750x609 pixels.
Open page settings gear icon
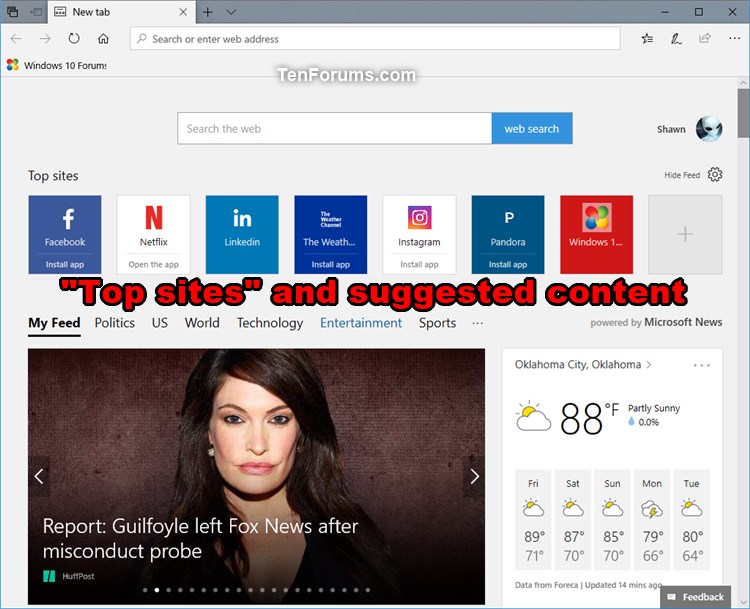pos(715,175)
